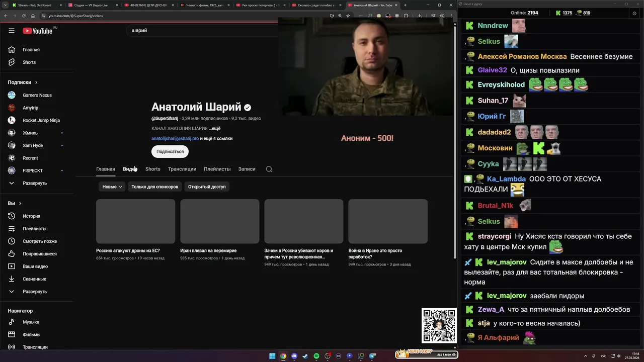Open the YouTube hamburger guide menu
The image size is (644, 362).
pos(12,31)
